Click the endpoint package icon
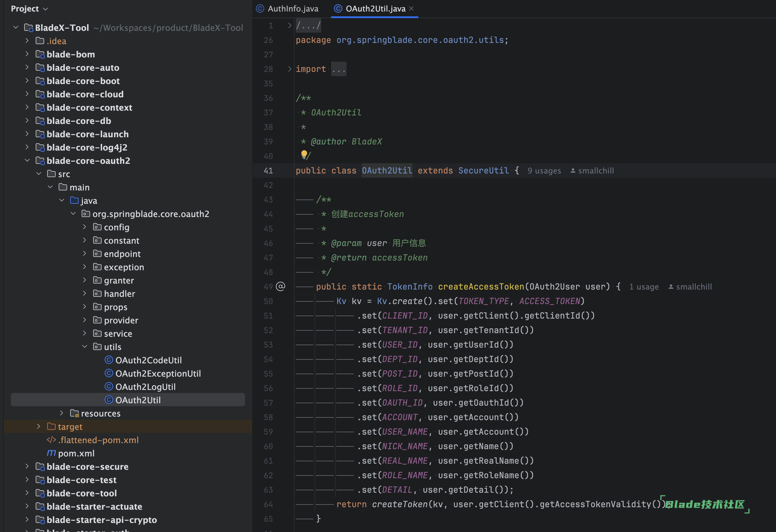Viewport: 776px width, 532px height. tap(97, 254)
